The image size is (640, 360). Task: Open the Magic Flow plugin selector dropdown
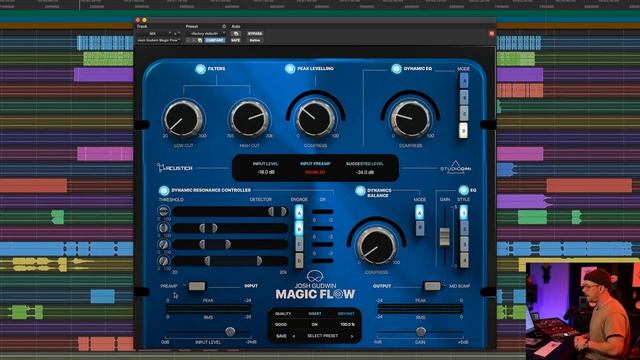(x=159, y=40)
